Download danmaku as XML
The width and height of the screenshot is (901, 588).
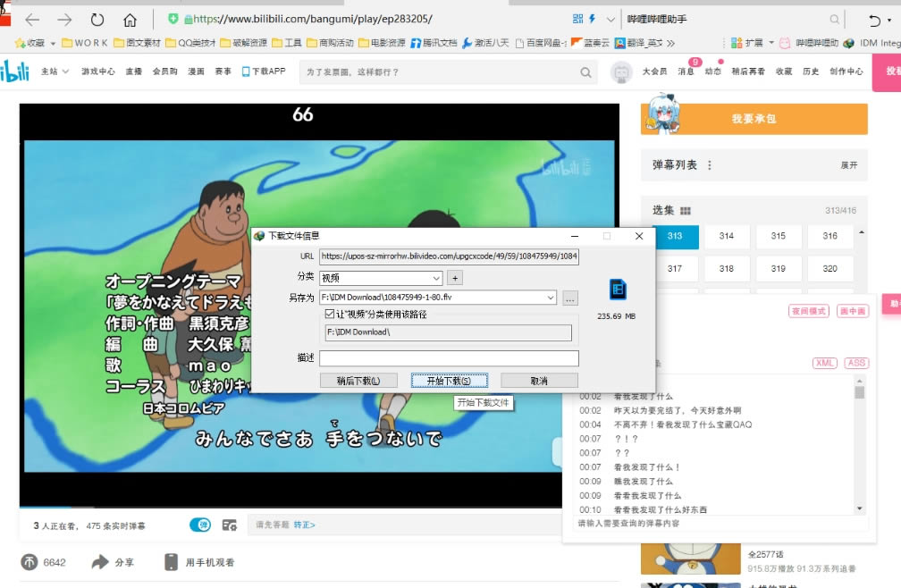824,363
